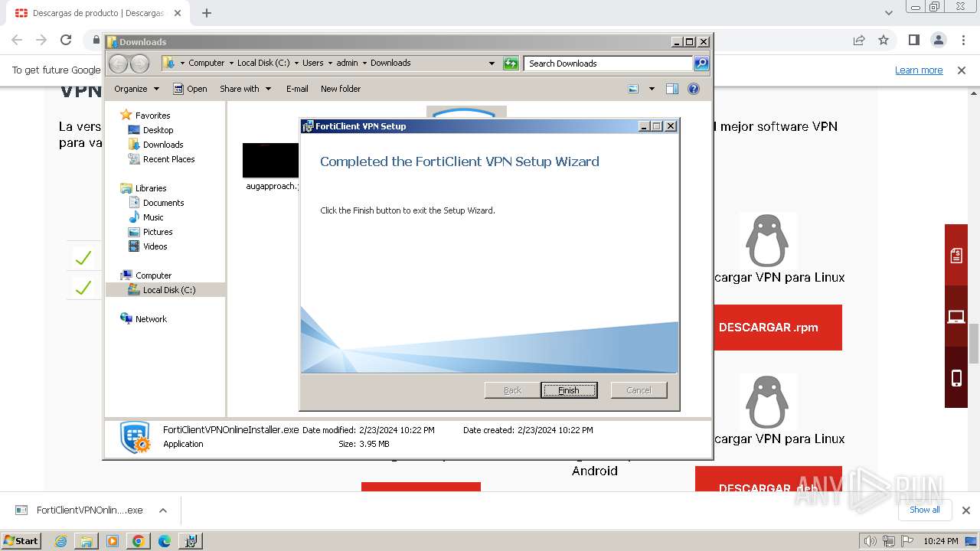Click Chrome back button
Screen dimensions: 980x551
17,40
